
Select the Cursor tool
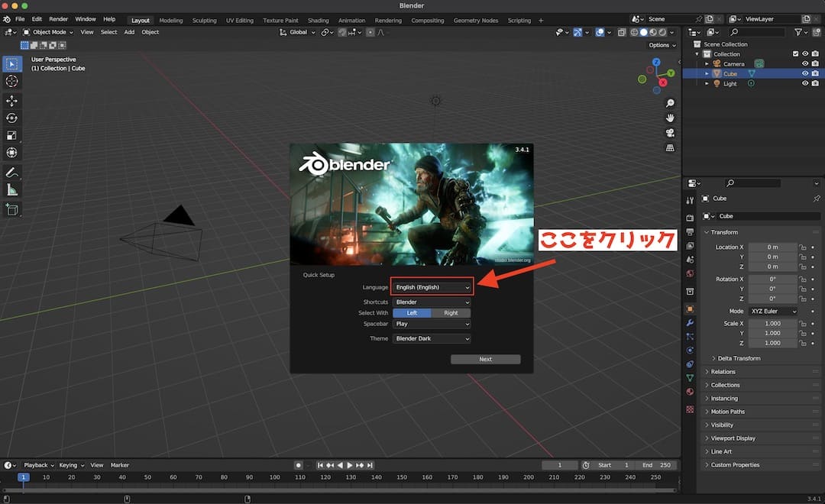click(11, 81)
